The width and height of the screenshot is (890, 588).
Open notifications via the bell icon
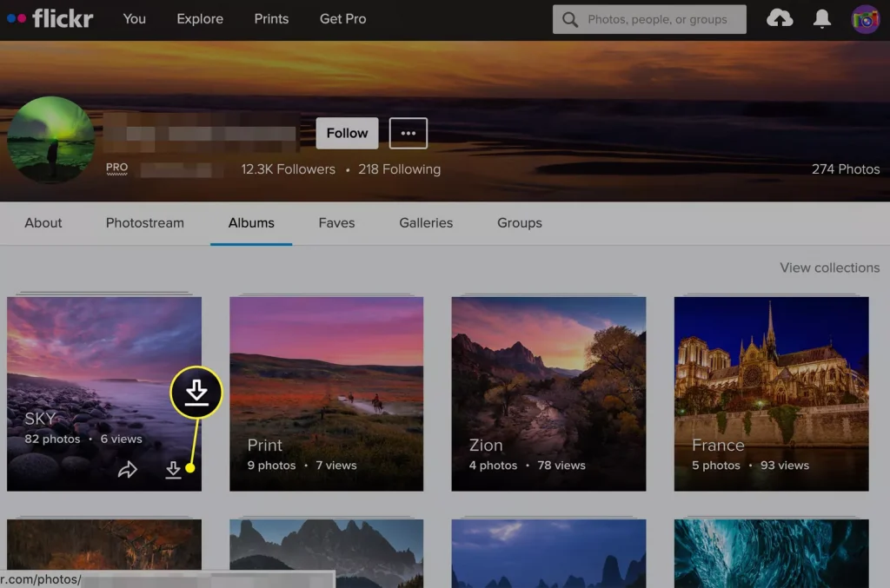coord(821,18)
